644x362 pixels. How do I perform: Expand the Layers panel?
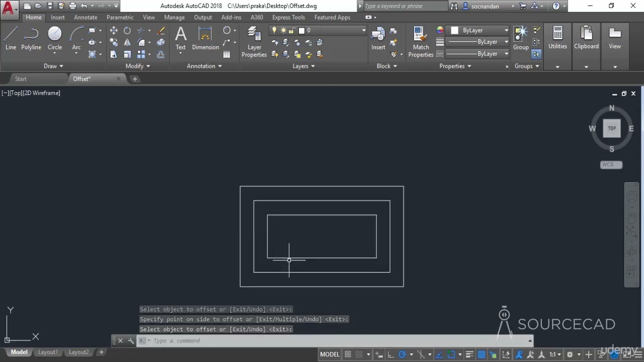[304, 66]
